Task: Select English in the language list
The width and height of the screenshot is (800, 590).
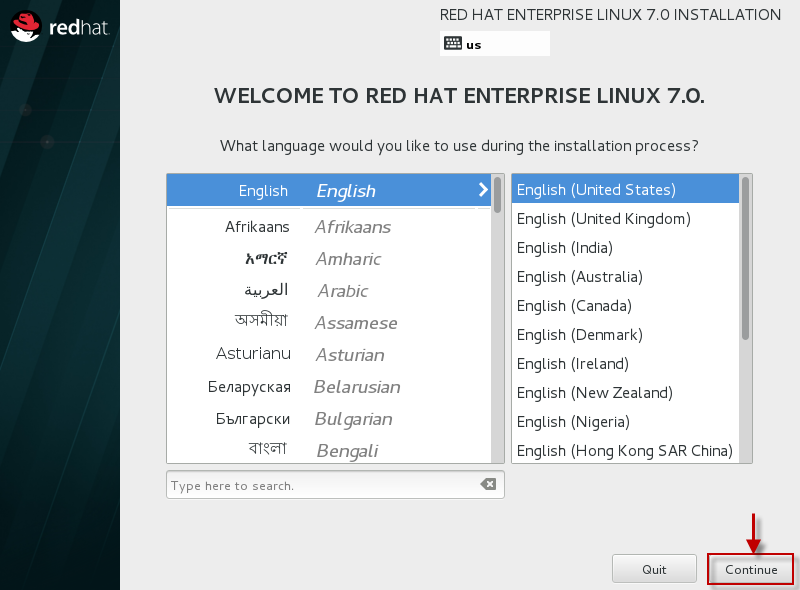Action: (x=329, y=190)
